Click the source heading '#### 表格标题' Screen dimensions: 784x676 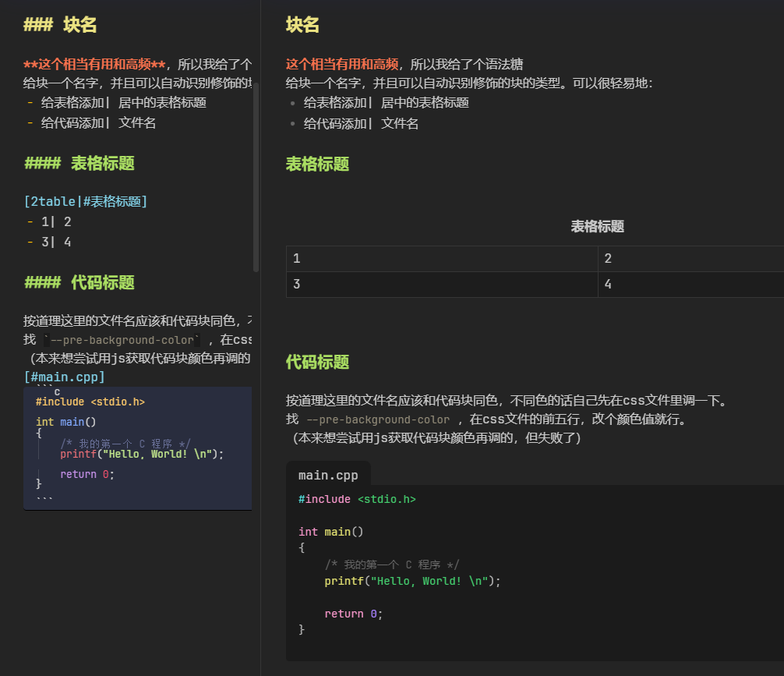click(79, 163)
